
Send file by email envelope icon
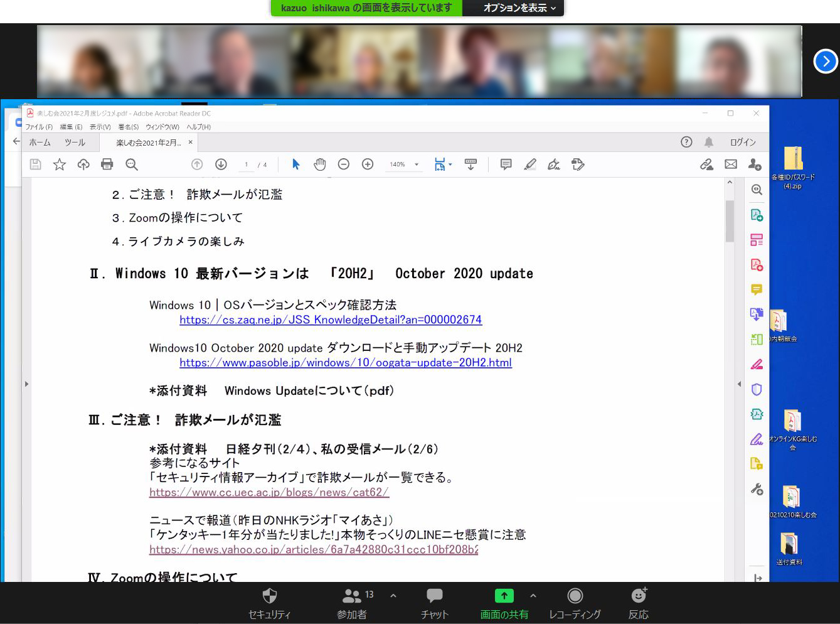[x=731, y=164]
